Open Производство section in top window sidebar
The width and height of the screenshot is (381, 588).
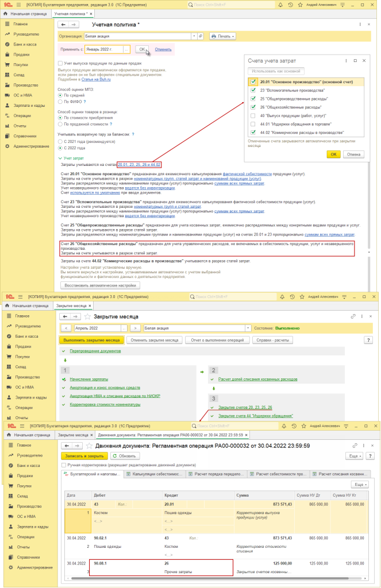point(25,85)
